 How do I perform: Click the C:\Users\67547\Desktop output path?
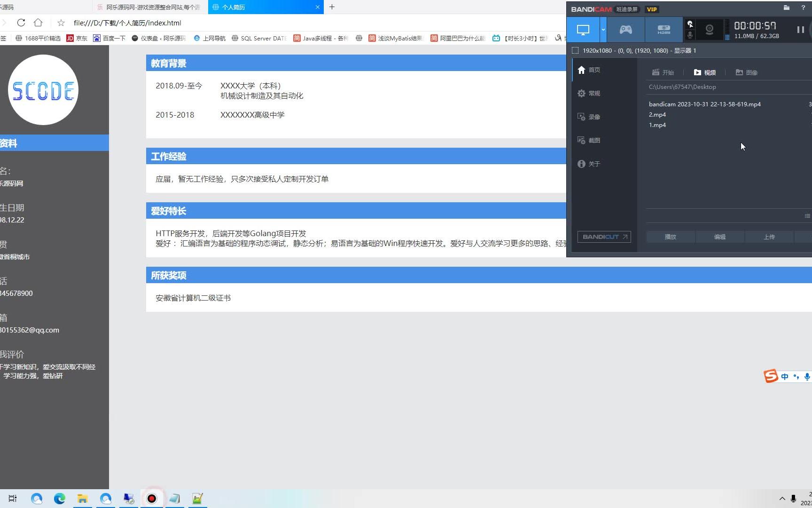[682, 87]
